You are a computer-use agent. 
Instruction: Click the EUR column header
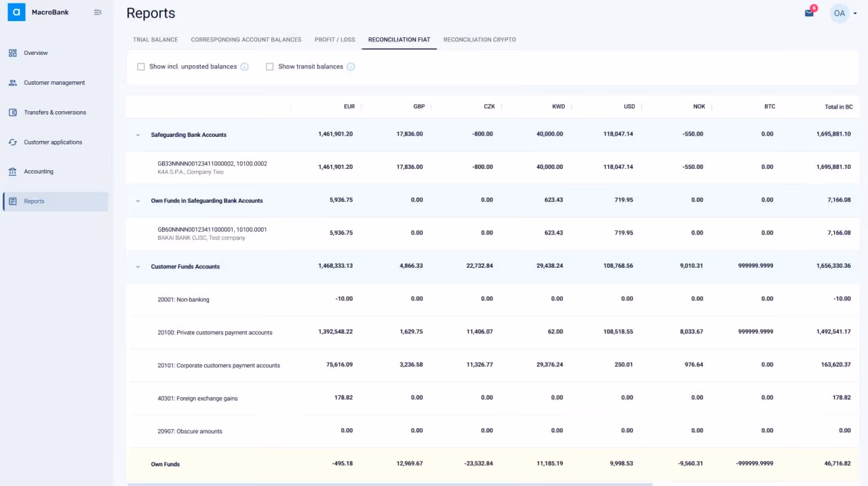point(349,106)
